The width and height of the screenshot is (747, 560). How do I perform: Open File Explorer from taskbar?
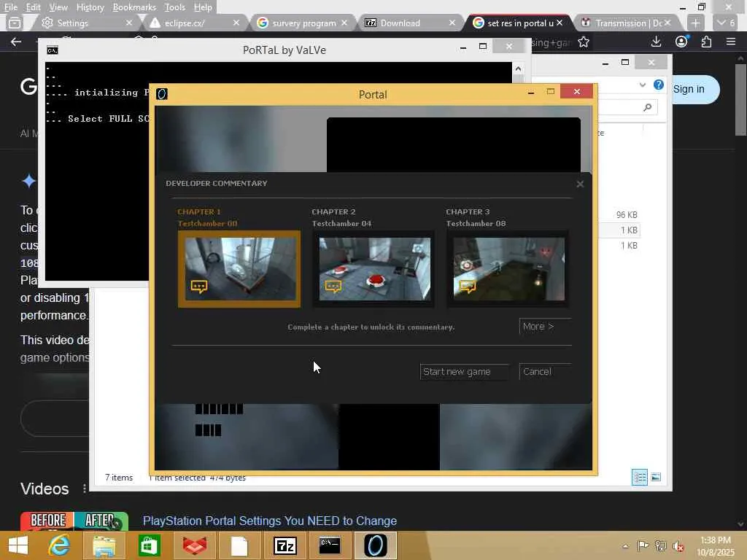[104, 545]
